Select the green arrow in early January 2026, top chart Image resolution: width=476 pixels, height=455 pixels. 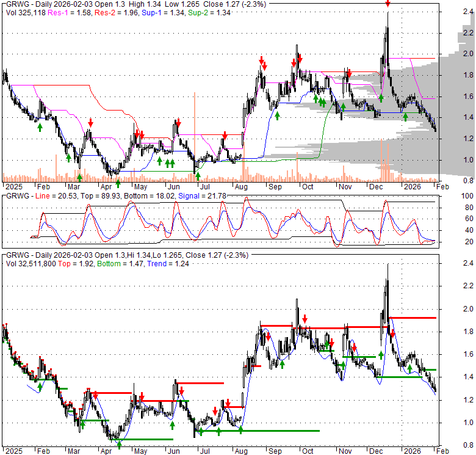tap(405, 117)
